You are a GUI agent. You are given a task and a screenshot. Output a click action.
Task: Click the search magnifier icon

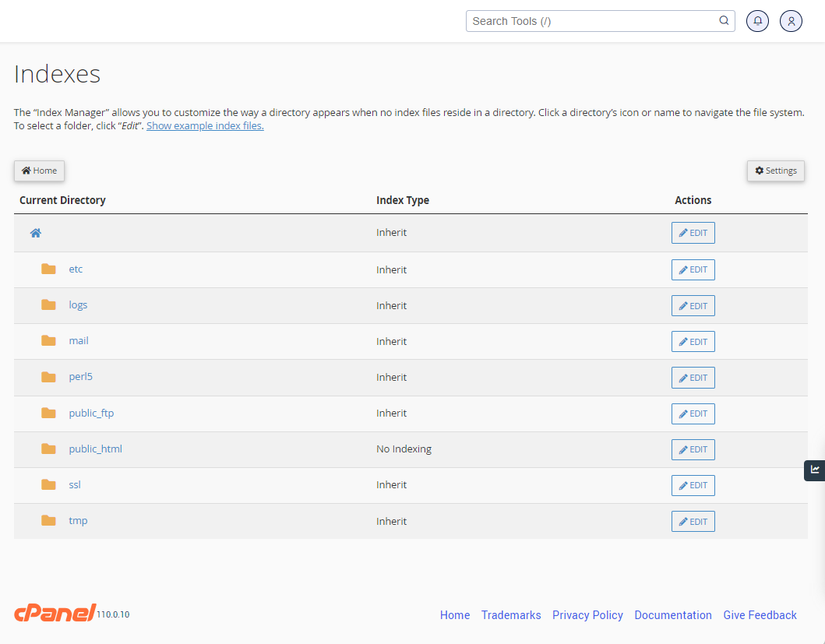[x=723, y=21]
